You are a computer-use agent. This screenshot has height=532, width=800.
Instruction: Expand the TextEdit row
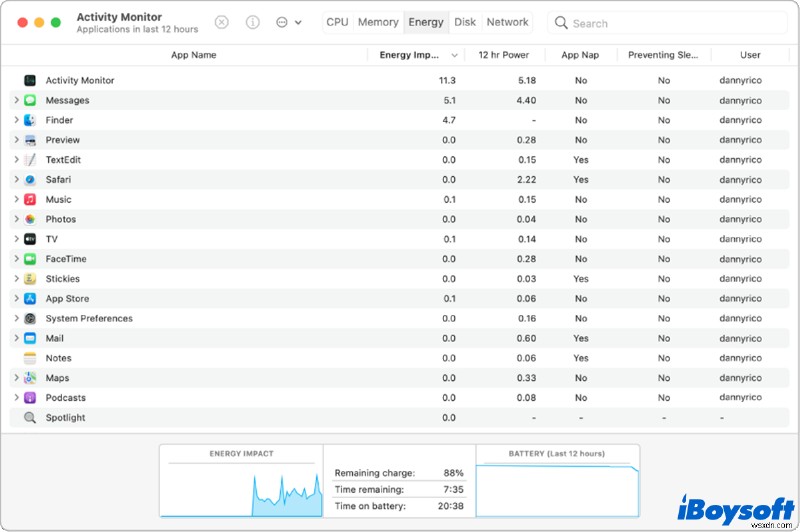[16, 160]
